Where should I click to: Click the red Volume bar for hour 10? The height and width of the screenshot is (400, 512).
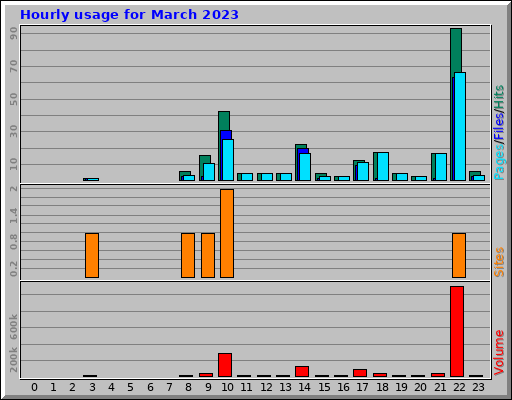[225, 365]
